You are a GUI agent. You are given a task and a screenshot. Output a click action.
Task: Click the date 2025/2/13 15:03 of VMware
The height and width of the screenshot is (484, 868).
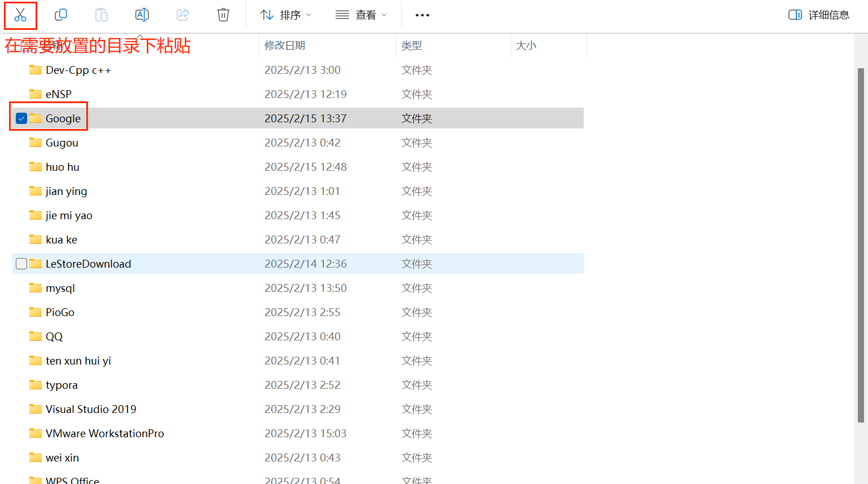tap(306, 433)
